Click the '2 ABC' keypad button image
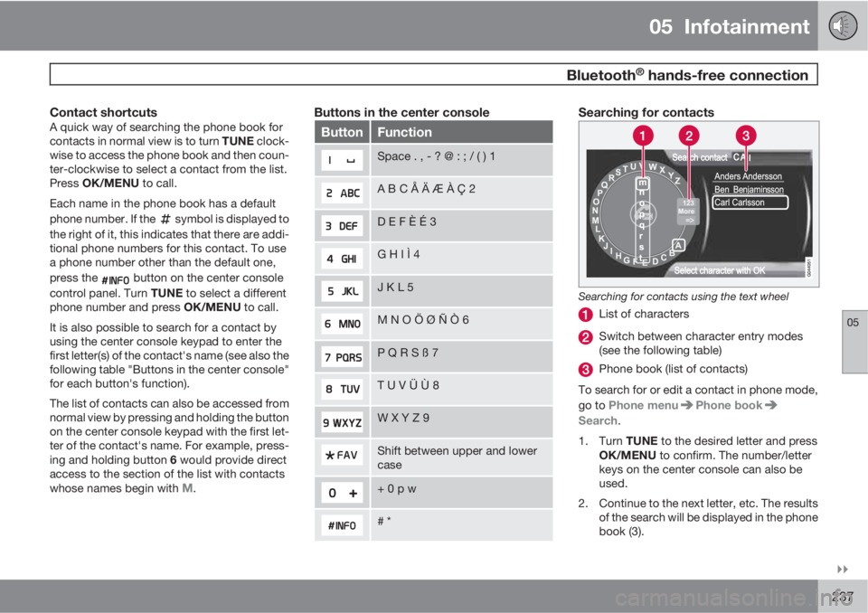The height and width of the screenshot is (613, 868). pos(342,193)
